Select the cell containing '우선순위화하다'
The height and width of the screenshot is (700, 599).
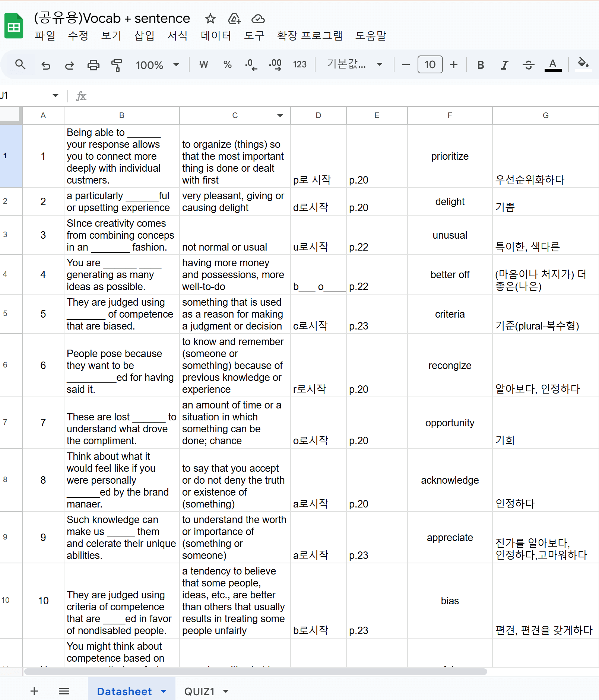click(546, 156)
